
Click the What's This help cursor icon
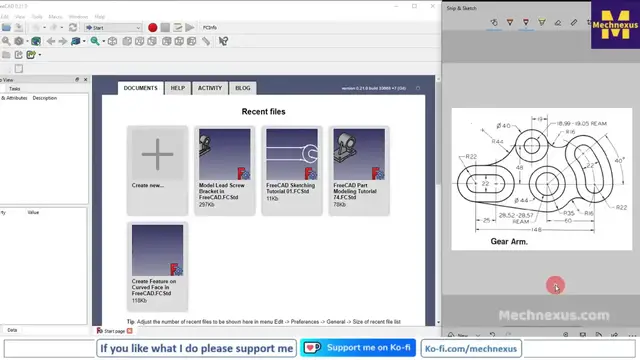tap(223, 41)
